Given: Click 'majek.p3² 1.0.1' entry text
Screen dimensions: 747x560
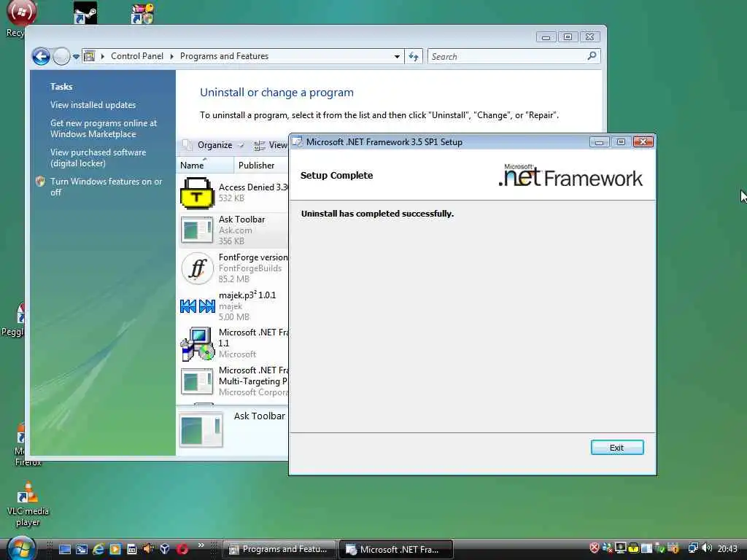Looking at the screenshot, I should [247, 295].
